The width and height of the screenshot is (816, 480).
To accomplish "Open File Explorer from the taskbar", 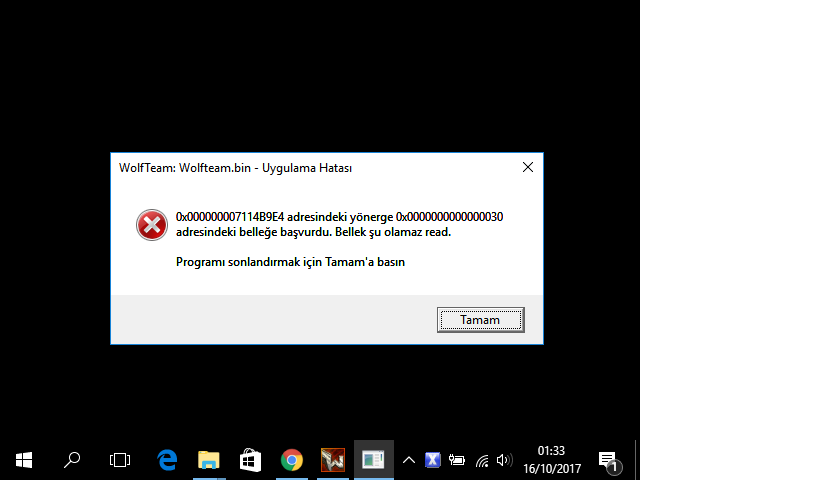I will (209, 460).
